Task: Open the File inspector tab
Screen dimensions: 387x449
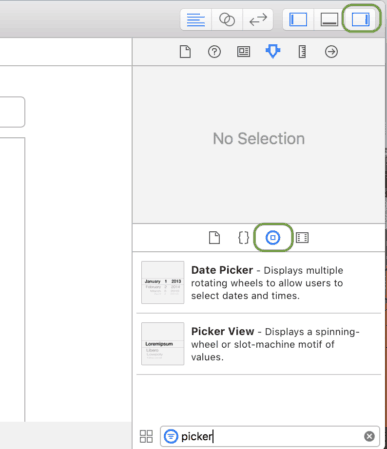Action: click(185, 52)
